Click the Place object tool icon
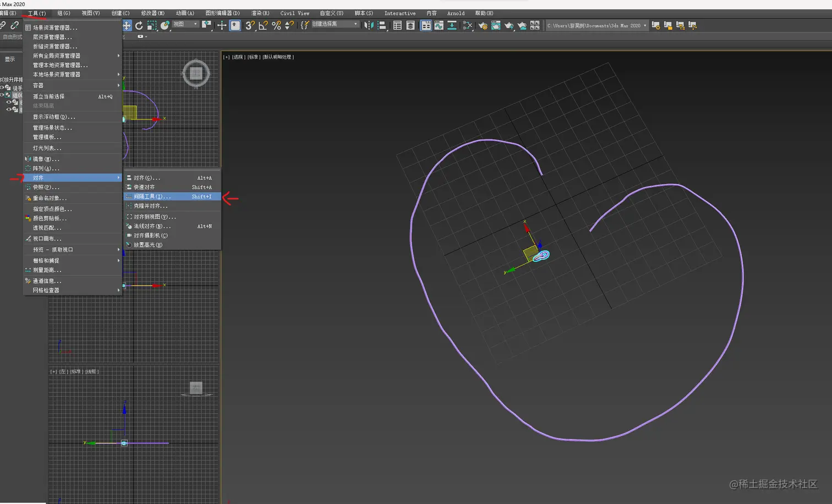The width and height of the screenshot is (832, 504). point(165,25)
